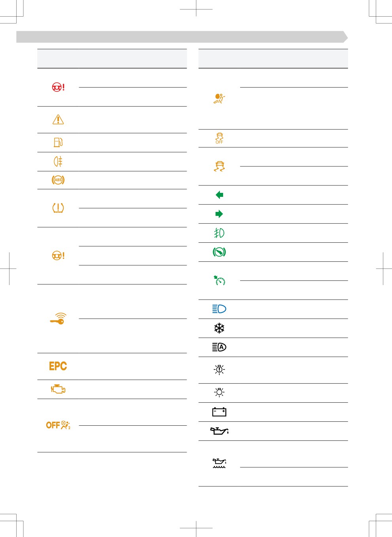Image resolution: width=392 pixels, height=537 pixels.
Task: Click the fuel pump low fuel icon
Action: [58, 142]
